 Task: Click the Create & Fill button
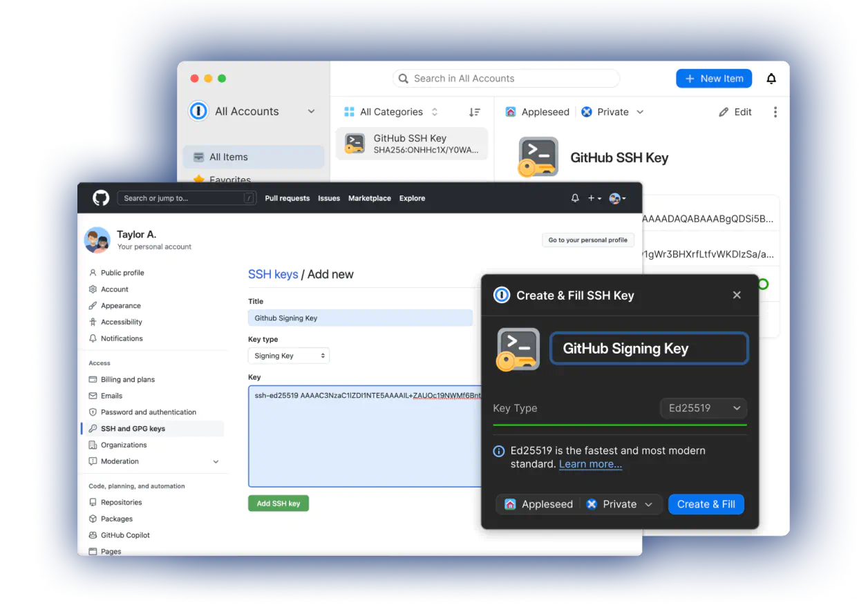[x=706, y=505]
